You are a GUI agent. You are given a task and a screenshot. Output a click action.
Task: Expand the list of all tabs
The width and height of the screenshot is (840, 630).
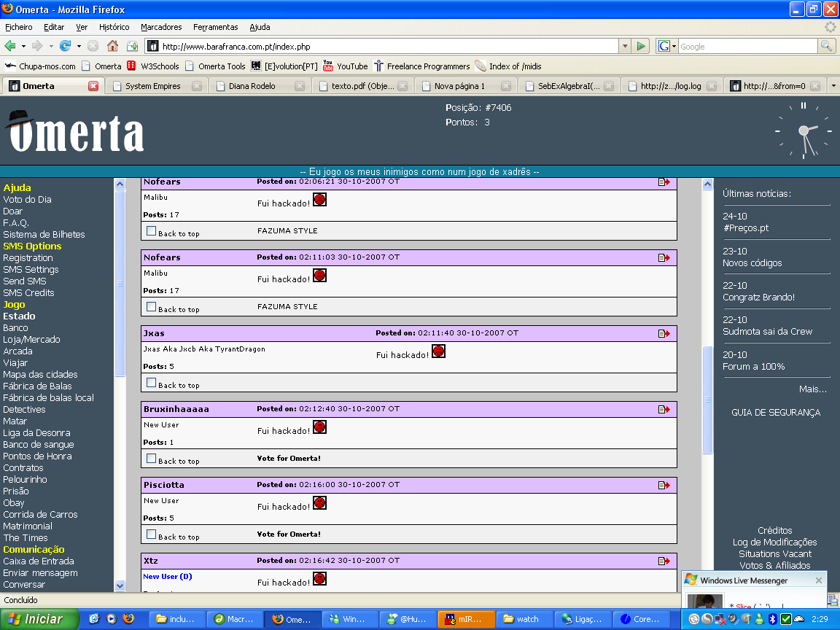coord(833,85)
